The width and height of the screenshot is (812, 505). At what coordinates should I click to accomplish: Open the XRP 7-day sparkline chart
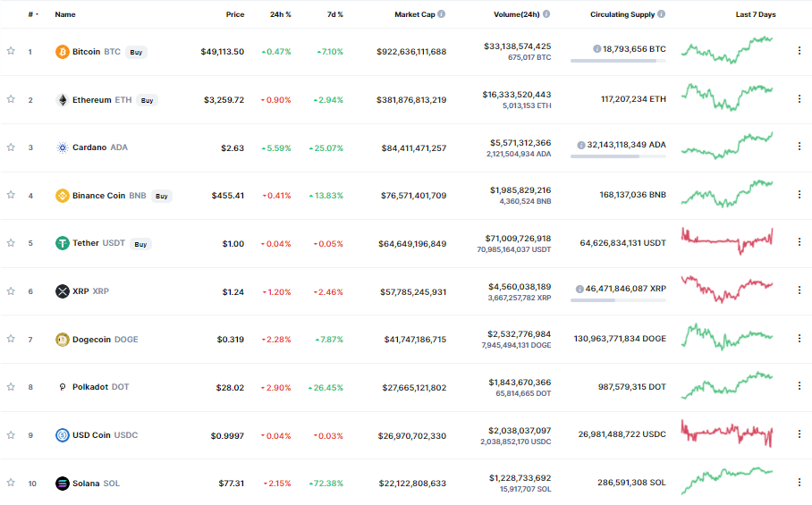tap(727, 289)
